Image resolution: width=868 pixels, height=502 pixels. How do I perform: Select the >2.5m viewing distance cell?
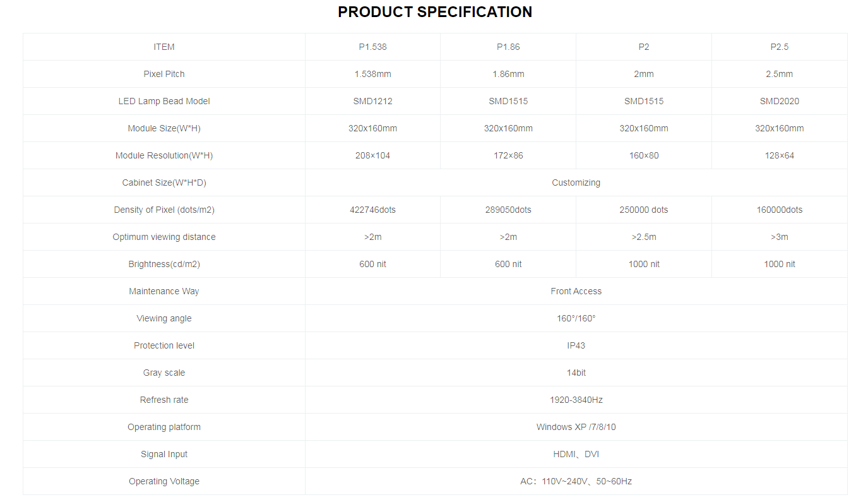pos(643,237)
